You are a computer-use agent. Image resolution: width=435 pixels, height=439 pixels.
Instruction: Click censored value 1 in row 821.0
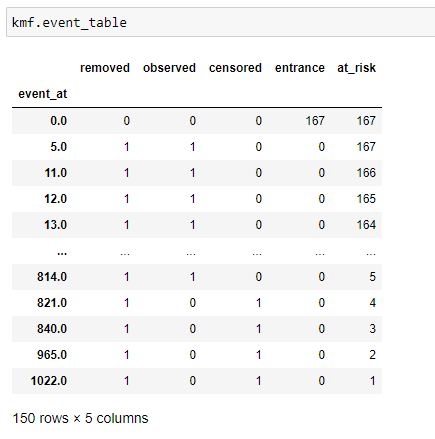(x=259, y=303)
